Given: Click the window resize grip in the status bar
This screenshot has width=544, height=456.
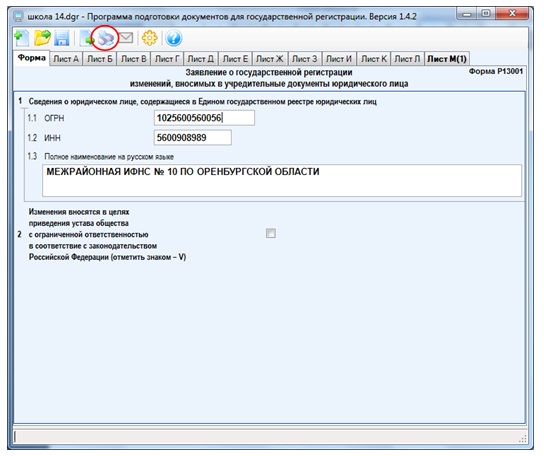Looking at the screenshot, I should (x=523, y=438).
